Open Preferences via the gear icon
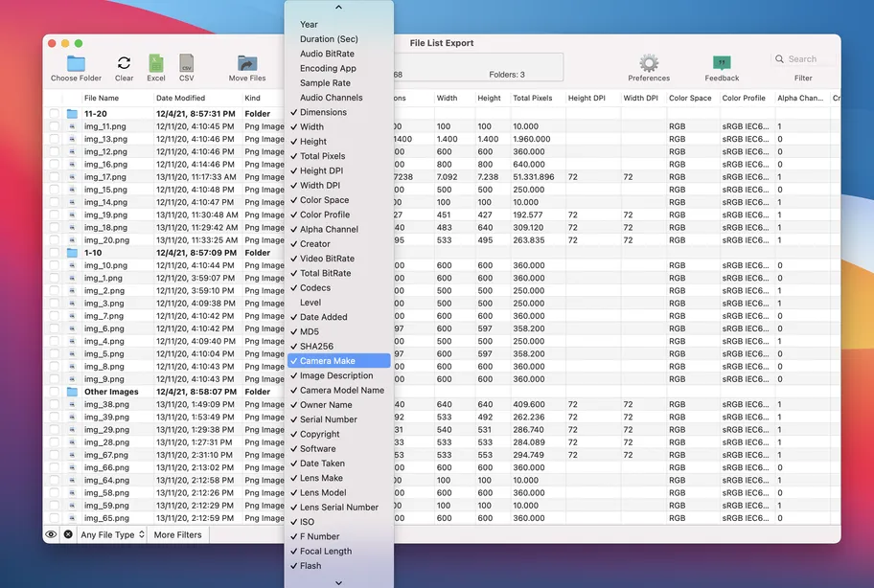874x588 pixels. tap(649, 63)
